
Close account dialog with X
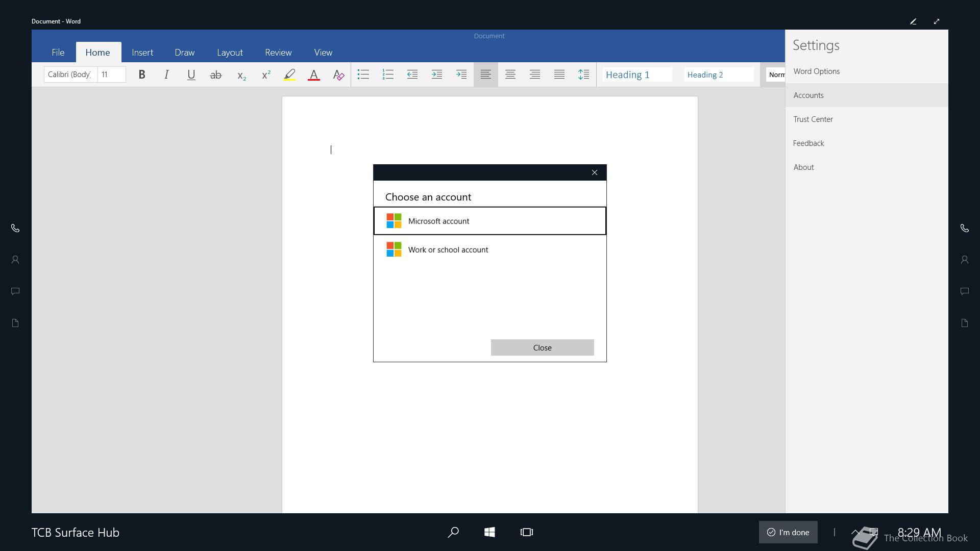[594, 172]
